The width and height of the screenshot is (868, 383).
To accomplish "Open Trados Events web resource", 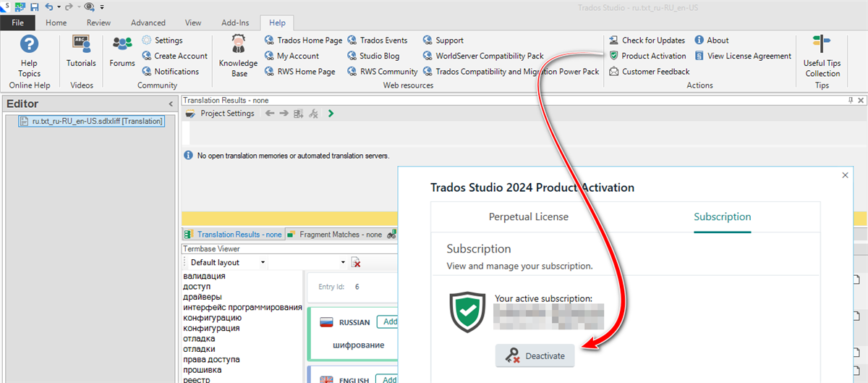I will click(x=377, y=41).
